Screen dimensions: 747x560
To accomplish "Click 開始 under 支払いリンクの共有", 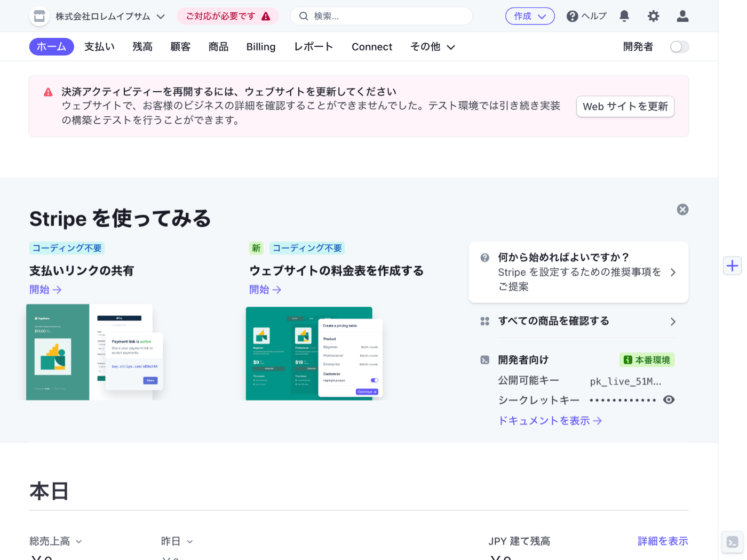I will coord(45,290).
